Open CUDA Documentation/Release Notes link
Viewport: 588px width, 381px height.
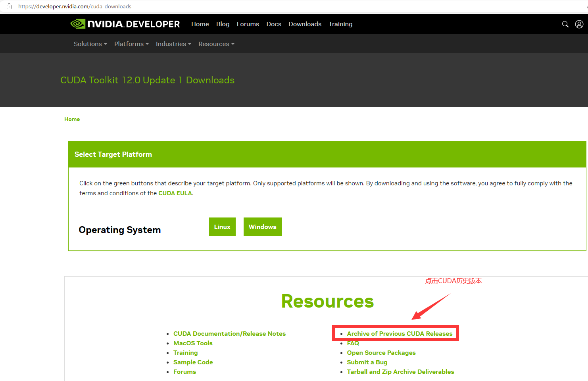229,334
